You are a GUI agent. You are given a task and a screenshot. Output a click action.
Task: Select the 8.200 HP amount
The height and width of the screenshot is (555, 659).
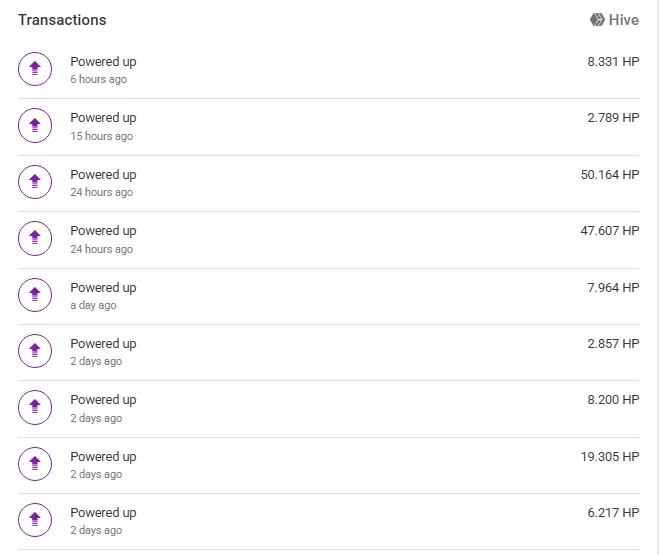click(x=613, y=399)
